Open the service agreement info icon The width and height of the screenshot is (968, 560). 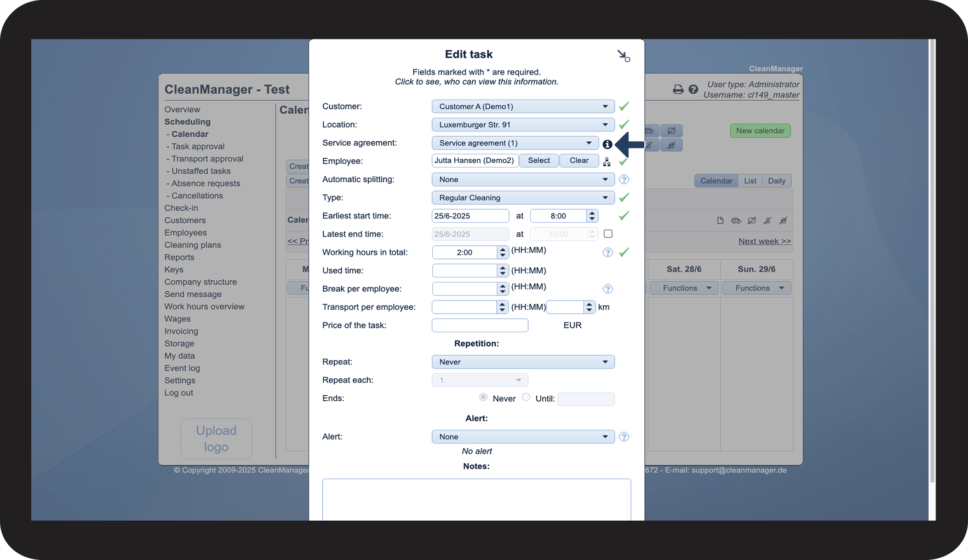click(607, 144)
